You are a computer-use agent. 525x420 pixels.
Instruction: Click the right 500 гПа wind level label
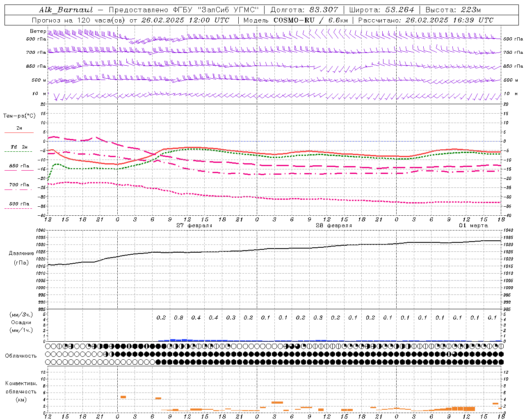(x=513, y=39)
